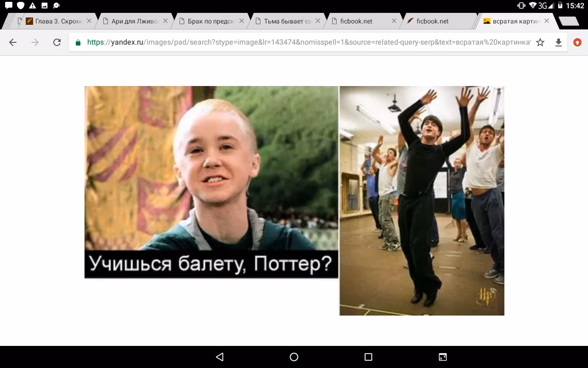Close the 'Брак по предск' tab
The width and height of the screenshot is (588, 368).
click(x=242, y=21)
